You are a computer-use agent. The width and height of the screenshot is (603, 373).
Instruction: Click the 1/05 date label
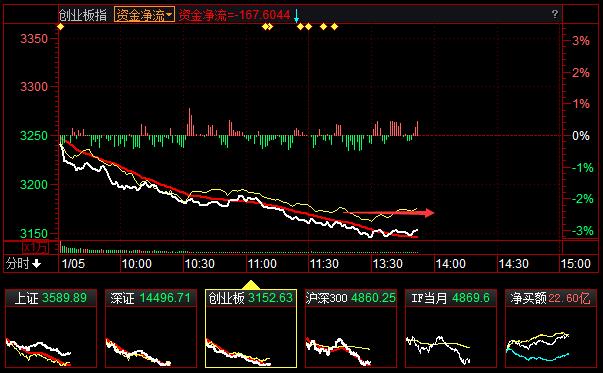click(x=73, y=264)
